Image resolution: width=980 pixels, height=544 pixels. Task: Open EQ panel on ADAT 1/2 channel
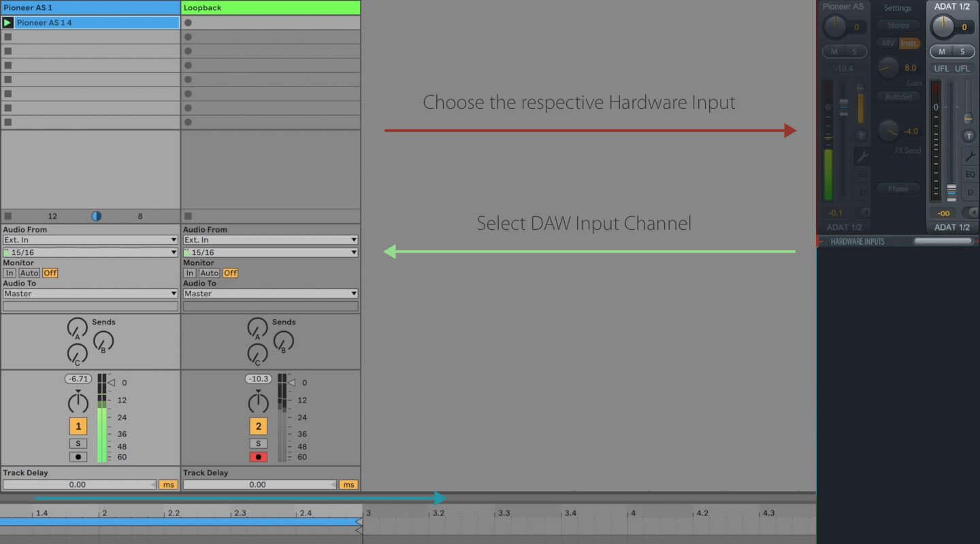(970, 175)
